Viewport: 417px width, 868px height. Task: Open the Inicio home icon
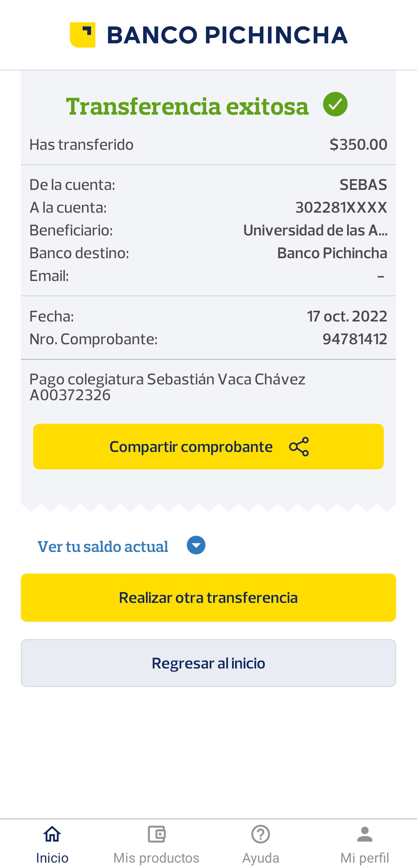[x=52, y=834]
